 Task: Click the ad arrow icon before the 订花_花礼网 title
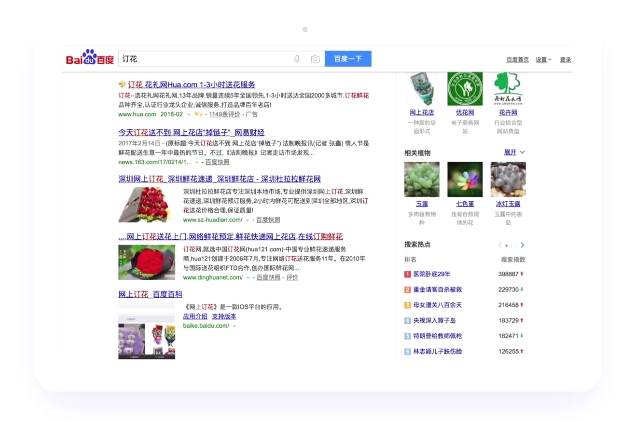tap(122, 84)
